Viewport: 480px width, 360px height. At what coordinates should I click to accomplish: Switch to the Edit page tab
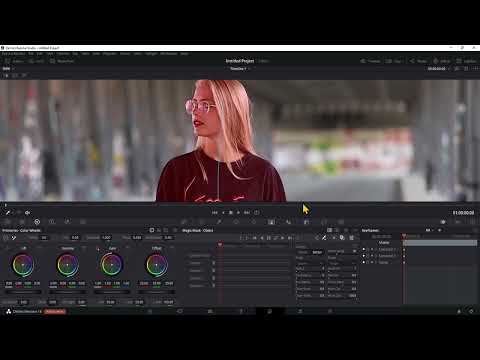tap(210, 311)
